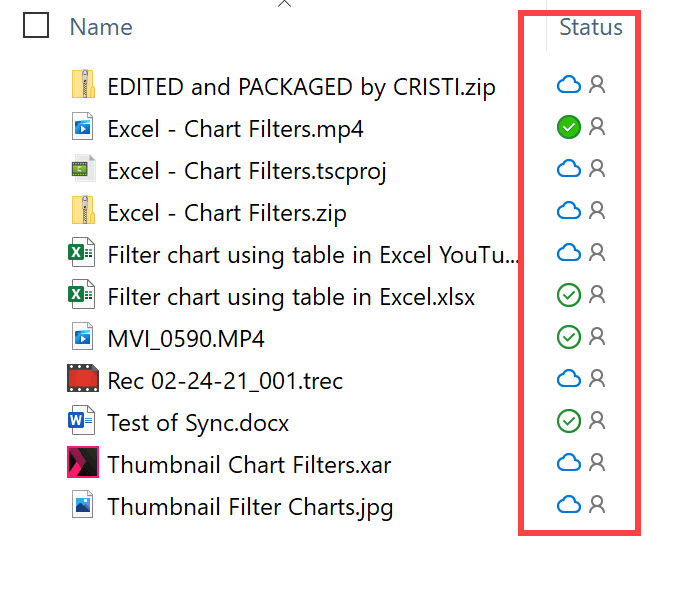Viewport: 673px width, 595px height.
Task: Click cloud status icon for EDITED and PACKAGED by CRISTI.zip
Action: (x=569, y=85)
